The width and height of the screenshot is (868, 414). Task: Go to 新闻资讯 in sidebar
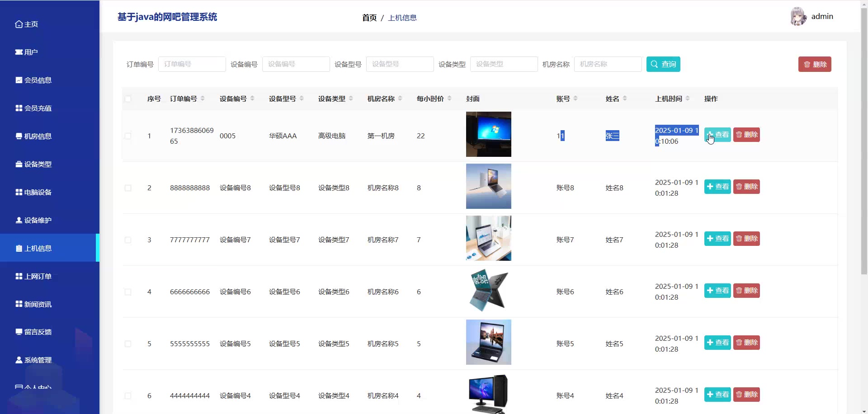tap(38, 305)
